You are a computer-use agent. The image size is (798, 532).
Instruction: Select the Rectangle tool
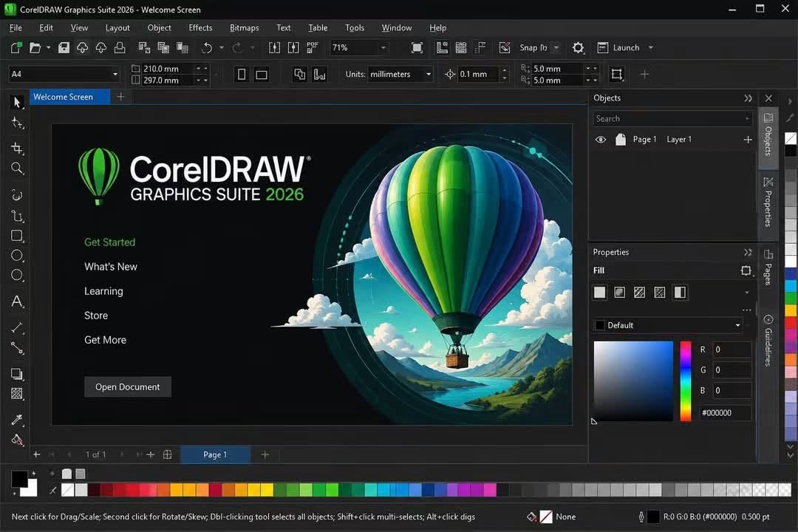(x=17, y=236)
